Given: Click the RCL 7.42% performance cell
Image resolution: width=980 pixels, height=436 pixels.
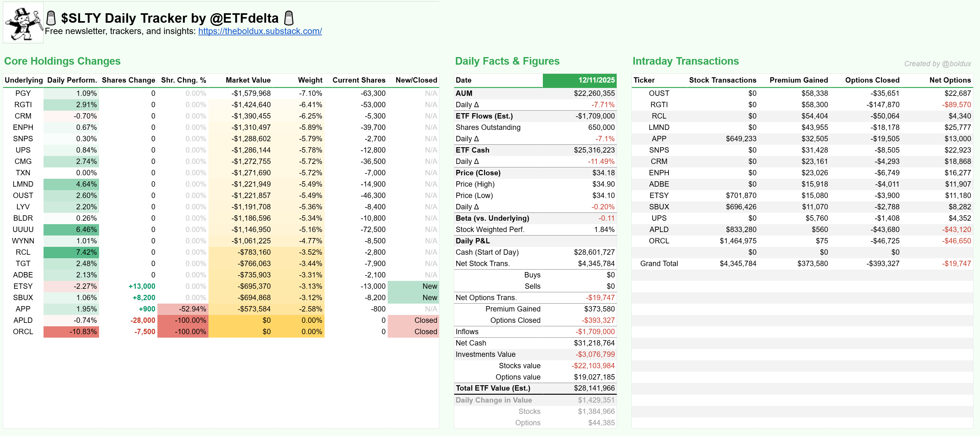Looking at the screenshot, I should [71, 253].
